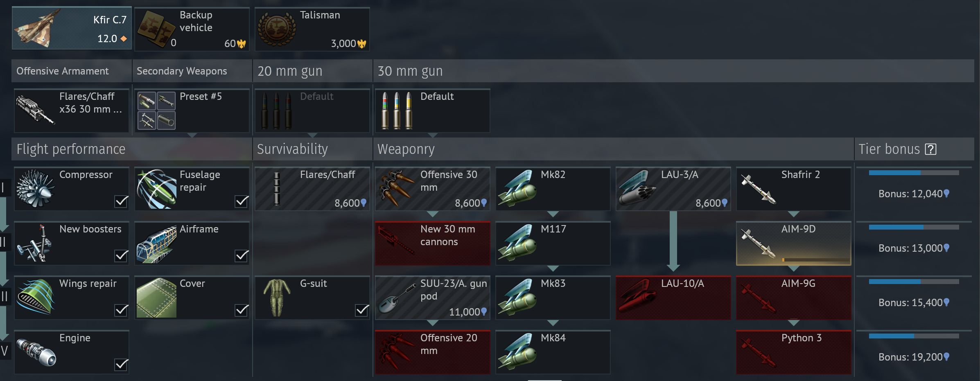Click the AIM-9D research progress bar

click(815, 260)
